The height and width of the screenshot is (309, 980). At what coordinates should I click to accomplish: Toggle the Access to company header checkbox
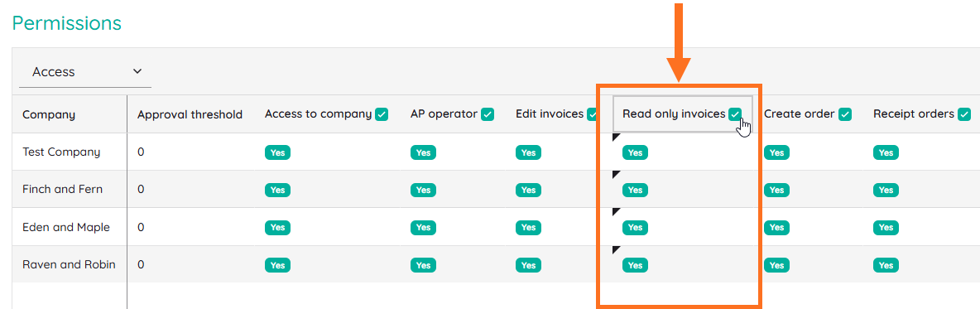(x=382, y=114)
